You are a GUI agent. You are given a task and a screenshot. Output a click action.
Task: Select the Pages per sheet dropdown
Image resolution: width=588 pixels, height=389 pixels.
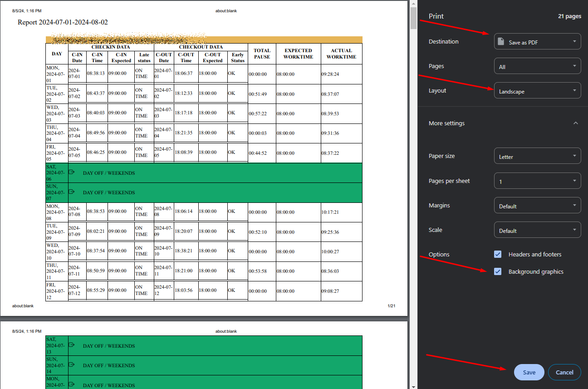[537, 181]
